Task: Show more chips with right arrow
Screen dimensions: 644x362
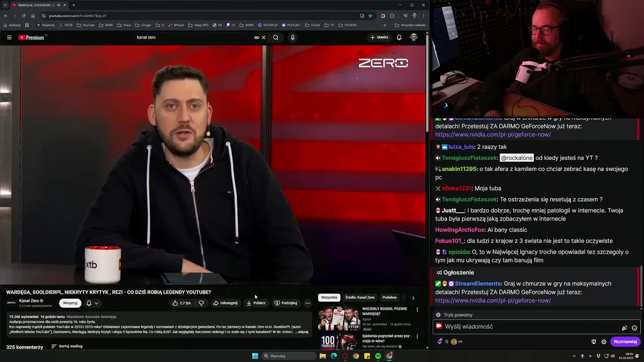Action: pos(414,298)
